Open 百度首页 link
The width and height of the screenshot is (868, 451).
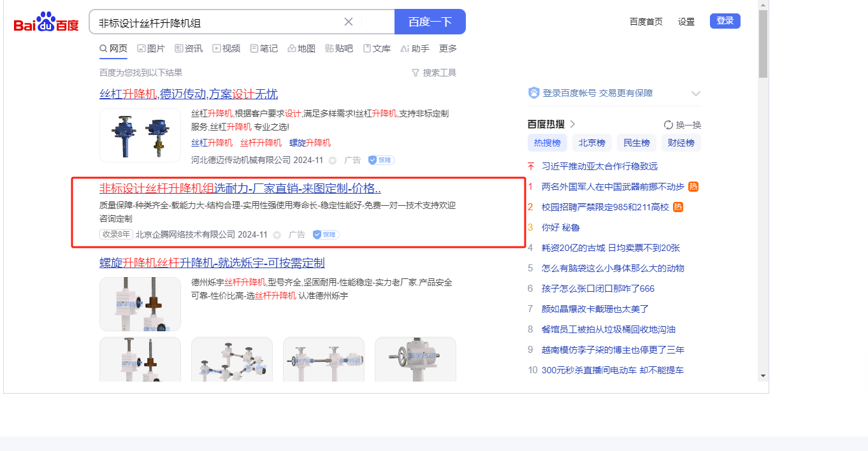point(646,22)
